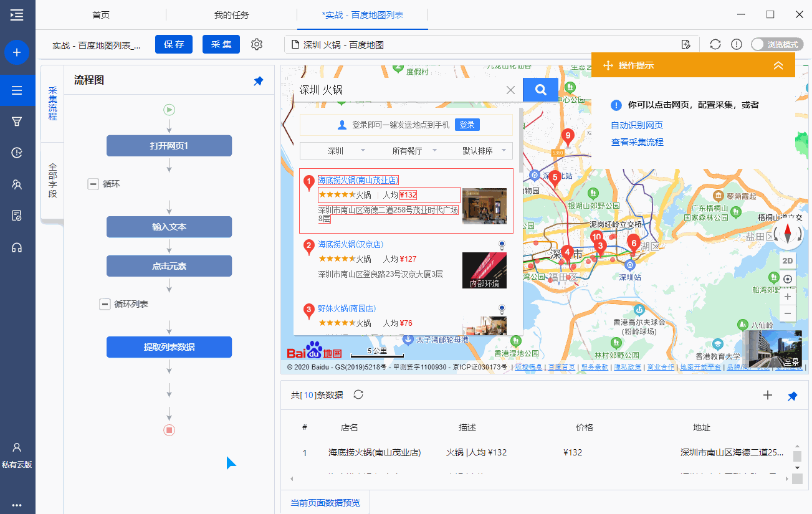Collapse the left sidebar menu icon
Image resolution: width=812 pixels, height=514 pixels.
click(17, 15)
